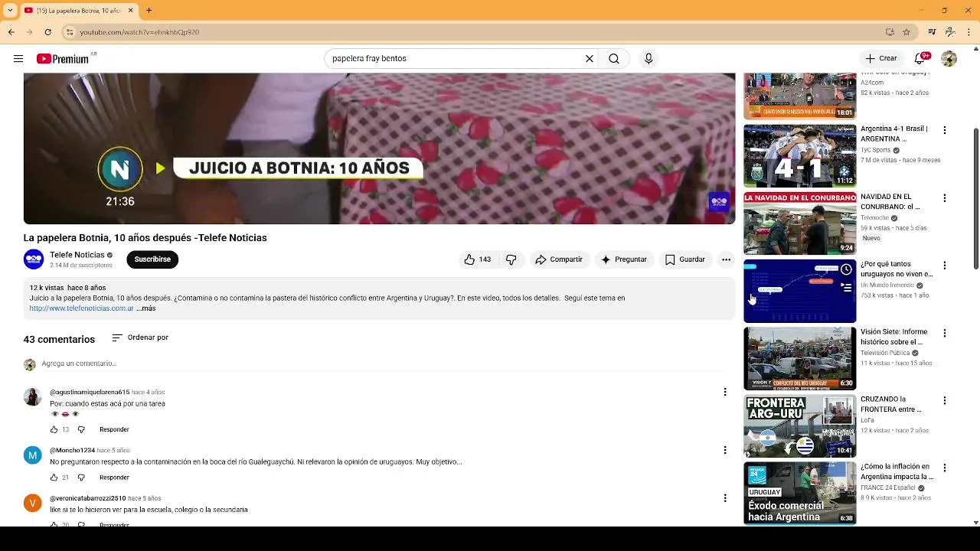Screen dimensions: 980x551
Task: Share the video via Compartir
Action: 559,259
